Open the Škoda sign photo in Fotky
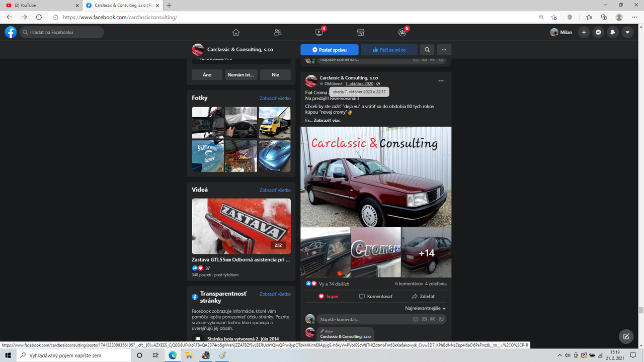This screenshot has width=644, height=362. click(208, 156)
